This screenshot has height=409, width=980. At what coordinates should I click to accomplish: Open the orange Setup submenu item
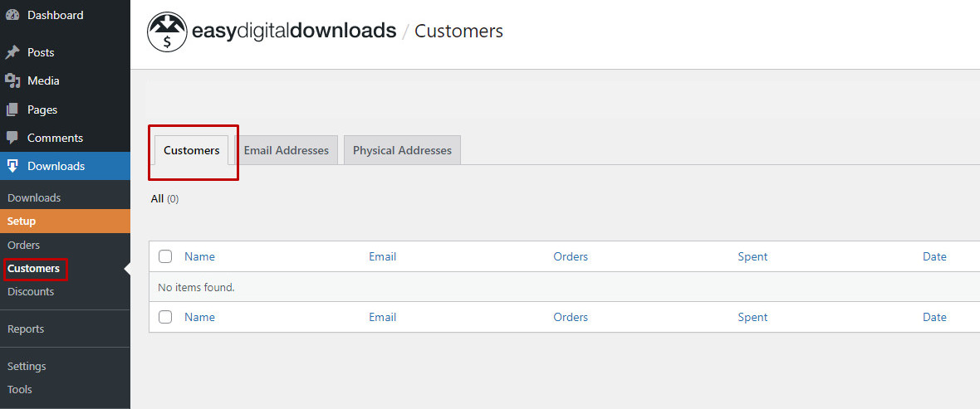coord(65,221)
